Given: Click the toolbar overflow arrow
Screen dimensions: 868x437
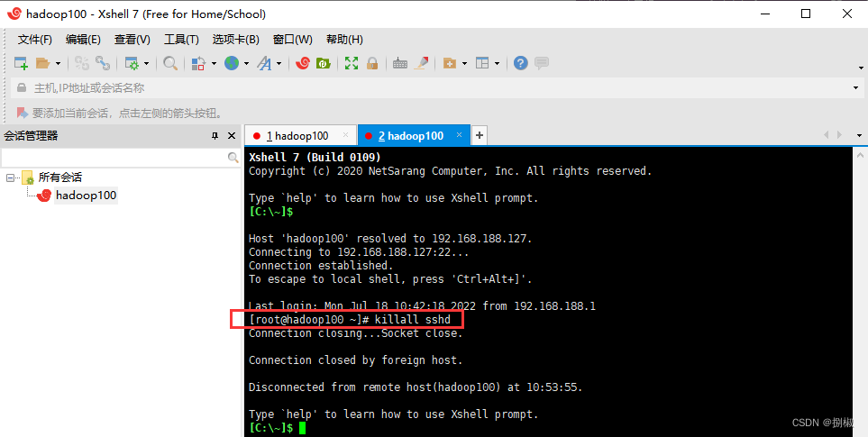Looking at the screenshot, I should point(861,68).
